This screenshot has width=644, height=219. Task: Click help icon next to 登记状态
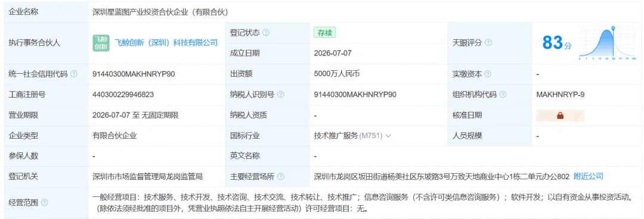tap(266, 33)
